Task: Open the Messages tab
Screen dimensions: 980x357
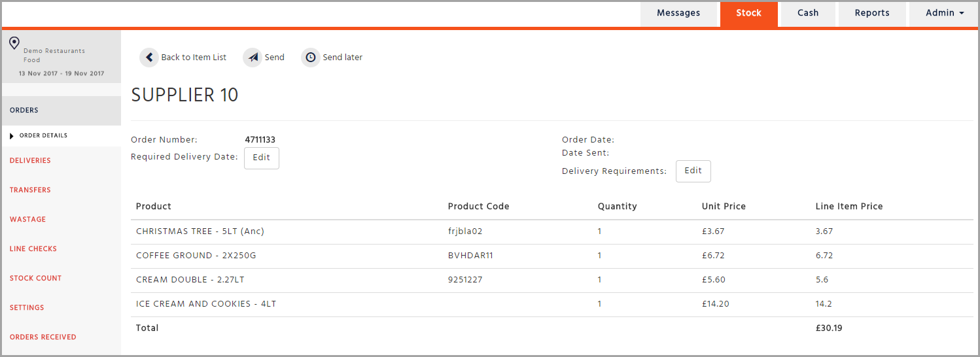Action: (x=678, y=13)
